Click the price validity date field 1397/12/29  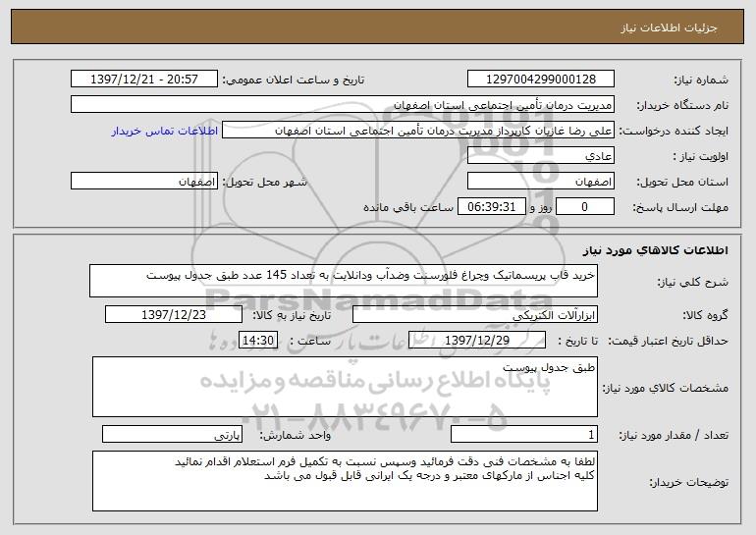(477, 341)
